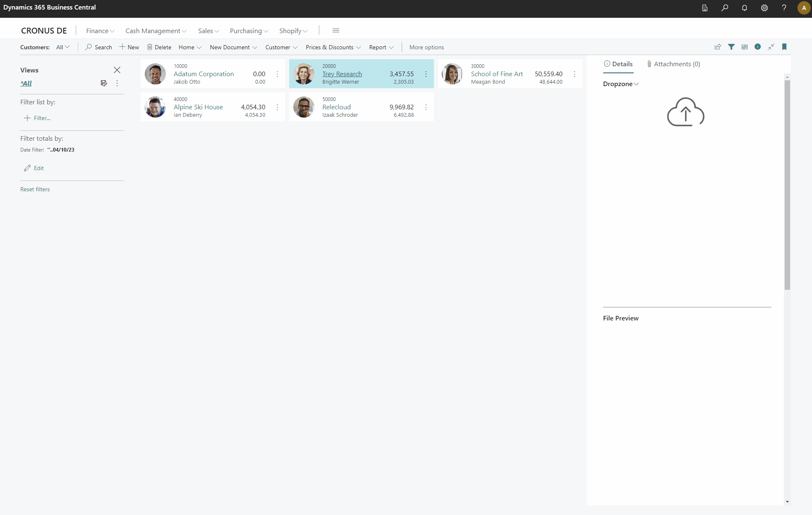Click the Reset filters link

35,189
